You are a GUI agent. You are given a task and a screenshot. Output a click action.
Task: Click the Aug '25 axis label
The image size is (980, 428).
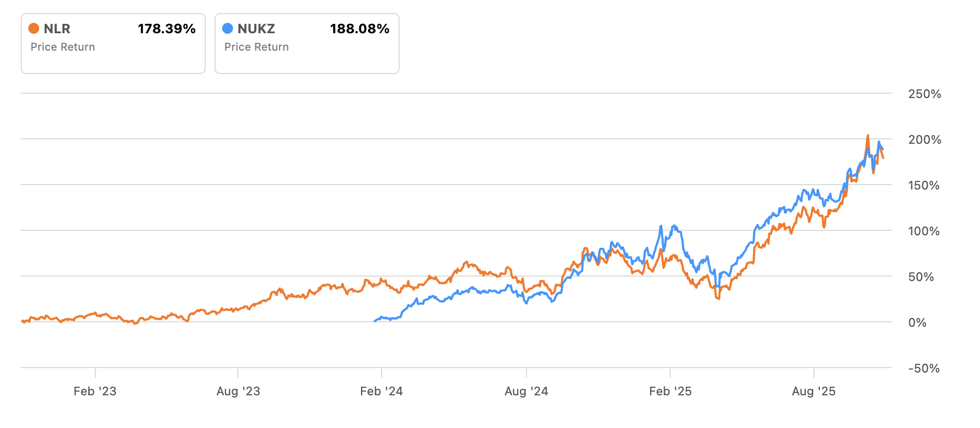coord(813,391)
